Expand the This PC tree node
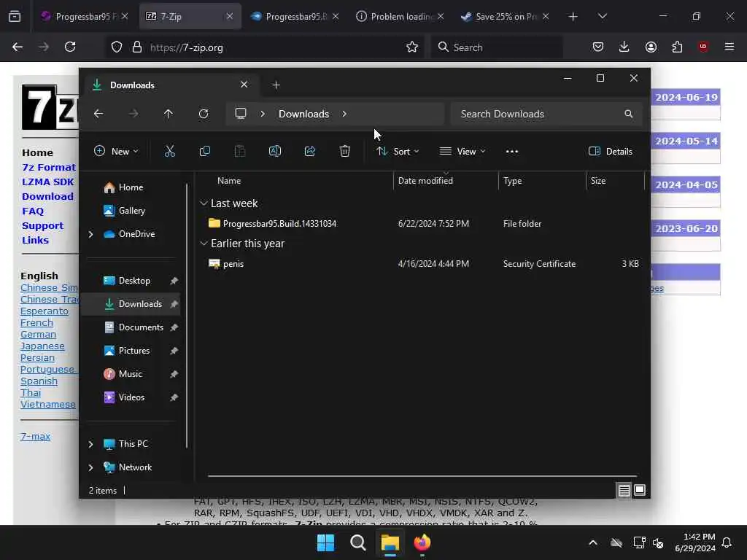This screenshot has width=747, height=560. (90, 444)
